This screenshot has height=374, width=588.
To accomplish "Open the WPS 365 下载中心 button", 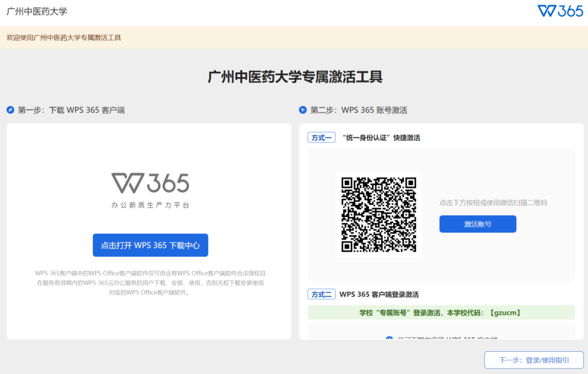I will (x=150, y=245).
